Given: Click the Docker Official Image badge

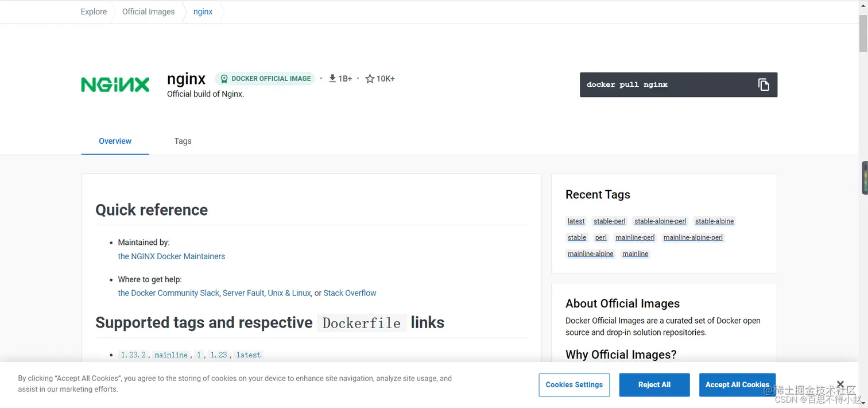Looking at the screenshot, I should [265, 79].
